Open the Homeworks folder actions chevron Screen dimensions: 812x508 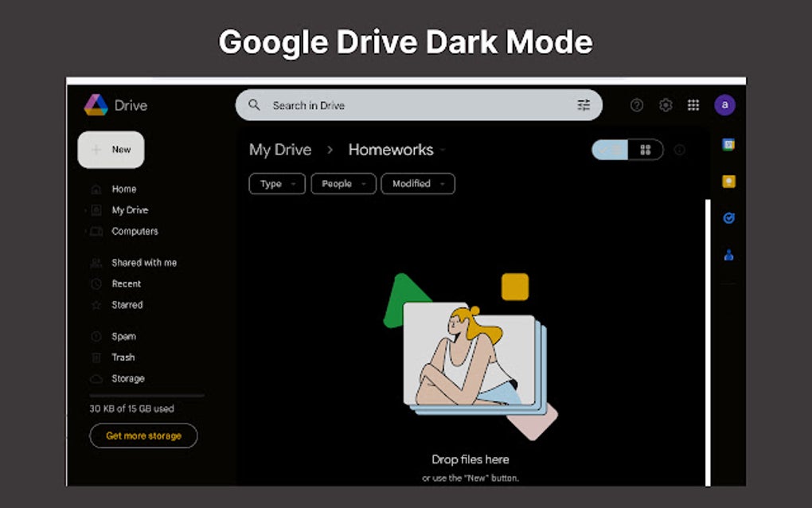[x=443, y=150]
